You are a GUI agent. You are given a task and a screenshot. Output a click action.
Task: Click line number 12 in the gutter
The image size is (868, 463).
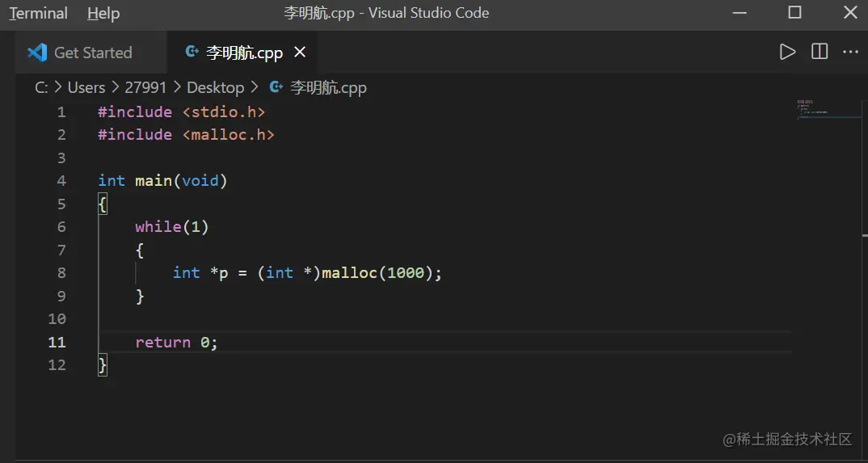coord(57,365)
